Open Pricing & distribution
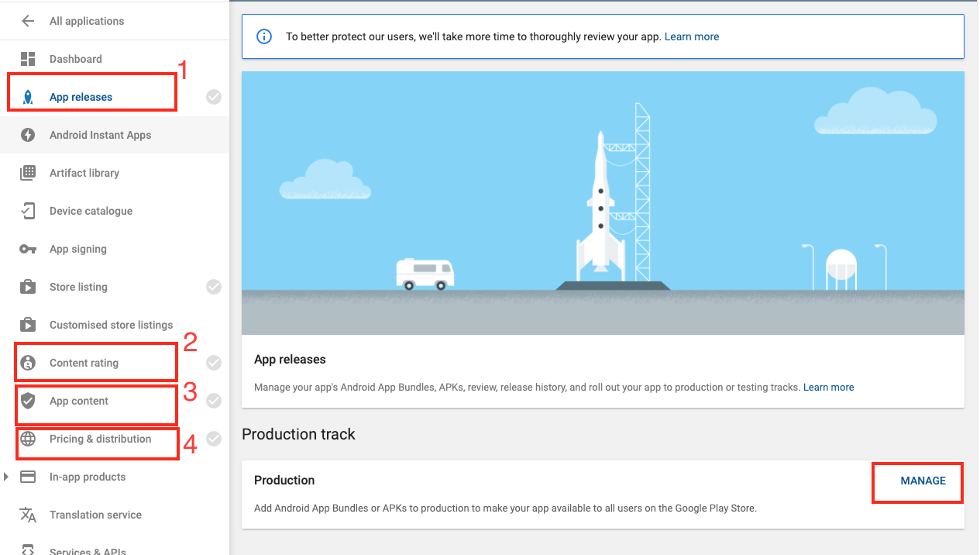This screenshot has height=555, width=980. point(101,439)
